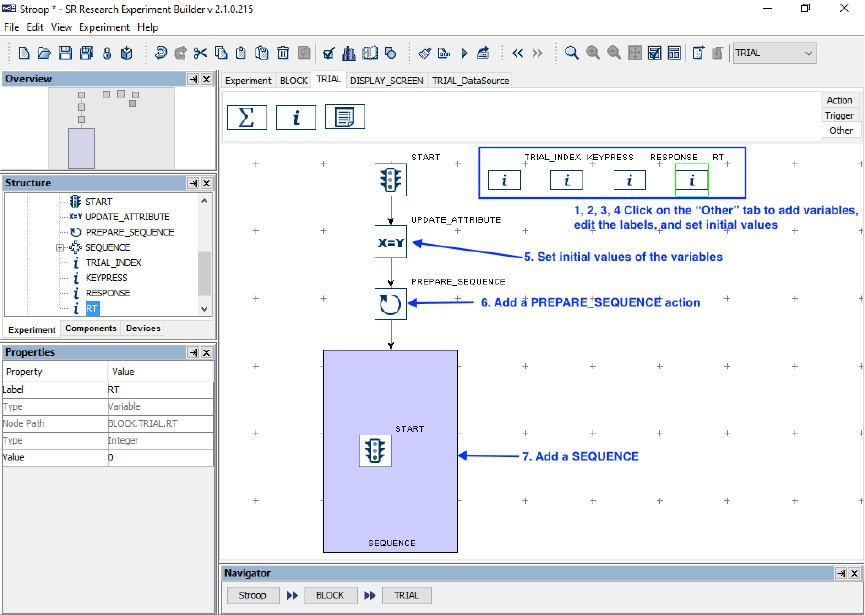Open the View menu

pos(61,27)
